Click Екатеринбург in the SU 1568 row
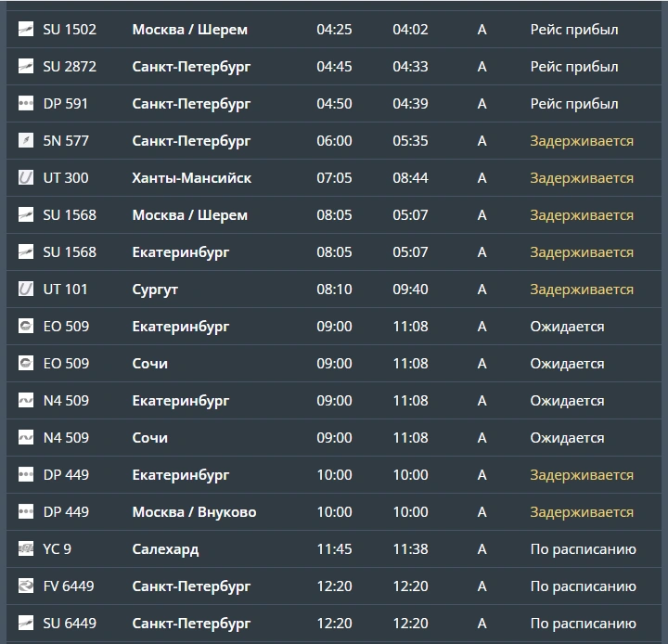This screenshot has height=644, width=668. (x=181, y=252)
